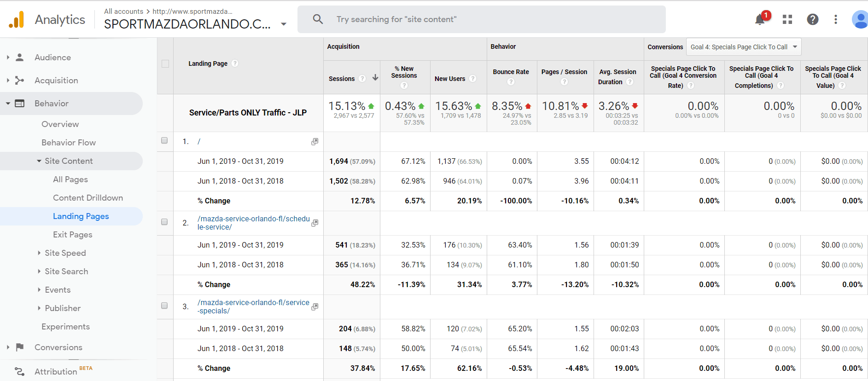The height and width of the screenshot is (381, 868).
Task: Click help icon next to Landing Page header
Action: click(x=235, y=63)
